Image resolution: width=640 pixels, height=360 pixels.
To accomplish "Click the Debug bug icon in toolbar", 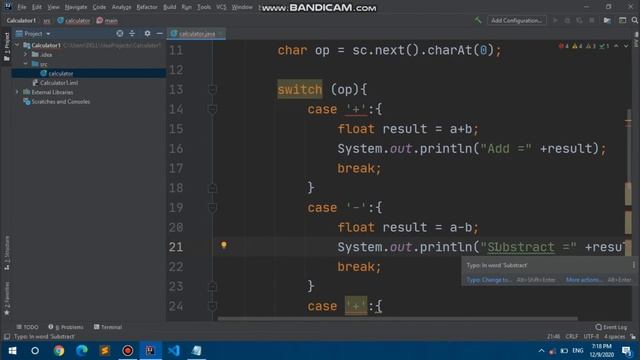I will [x=567, y=20].
